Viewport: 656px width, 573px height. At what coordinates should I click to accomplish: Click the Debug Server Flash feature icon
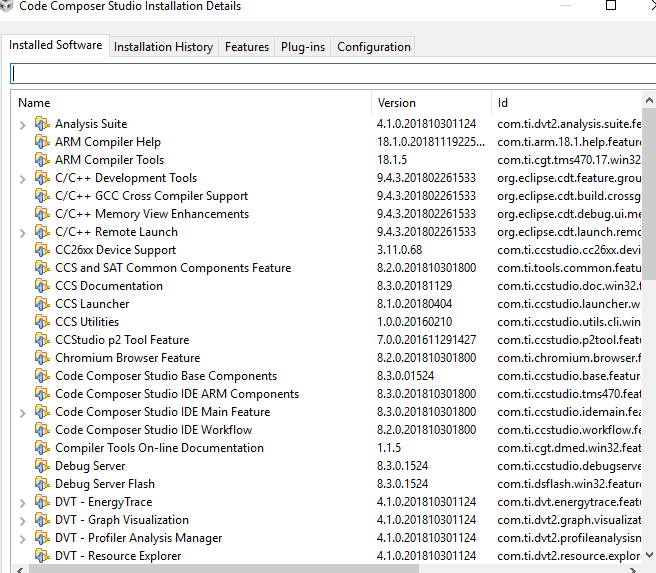point(42,483)
